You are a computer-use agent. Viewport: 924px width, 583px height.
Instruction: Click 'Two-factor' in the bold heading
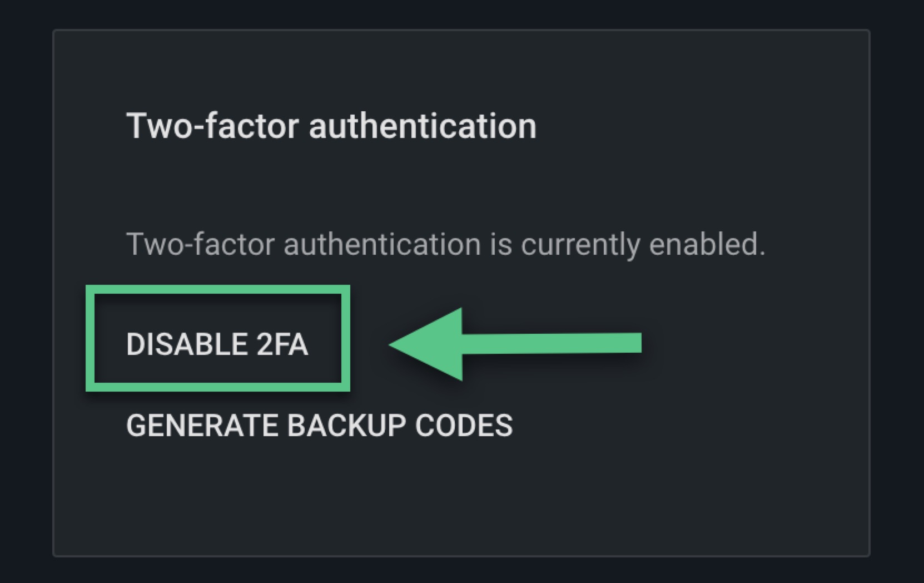point(213,126)
